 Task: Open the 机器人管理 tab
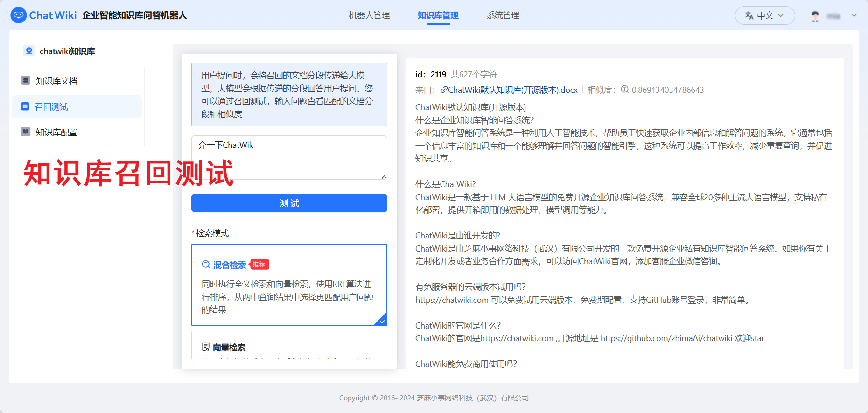[369, 15]
